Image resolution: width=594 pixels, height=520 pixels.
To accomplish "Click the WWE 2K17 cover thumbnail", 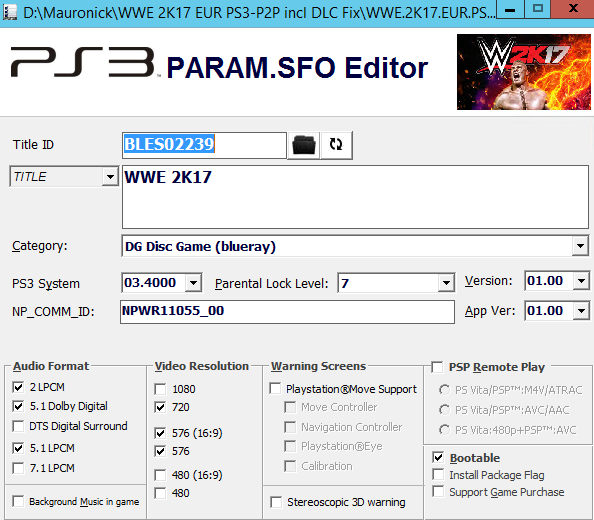I will (x=524, y=72).
